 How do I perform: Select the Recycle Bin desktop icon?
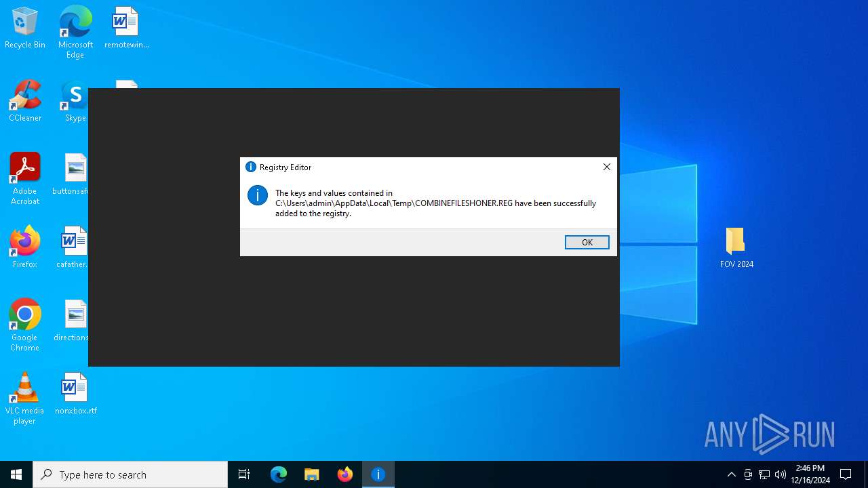(25, 28)
